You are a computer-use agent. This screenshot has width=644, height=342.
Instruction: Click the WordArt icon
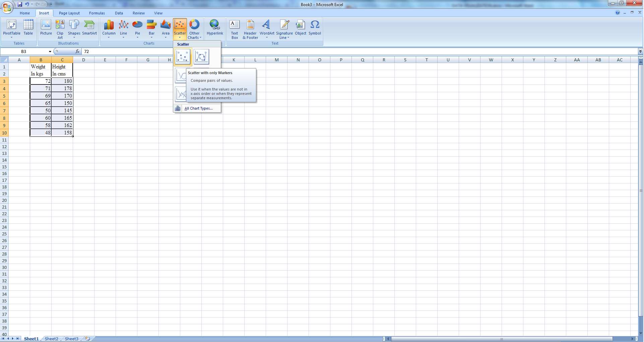267,28
